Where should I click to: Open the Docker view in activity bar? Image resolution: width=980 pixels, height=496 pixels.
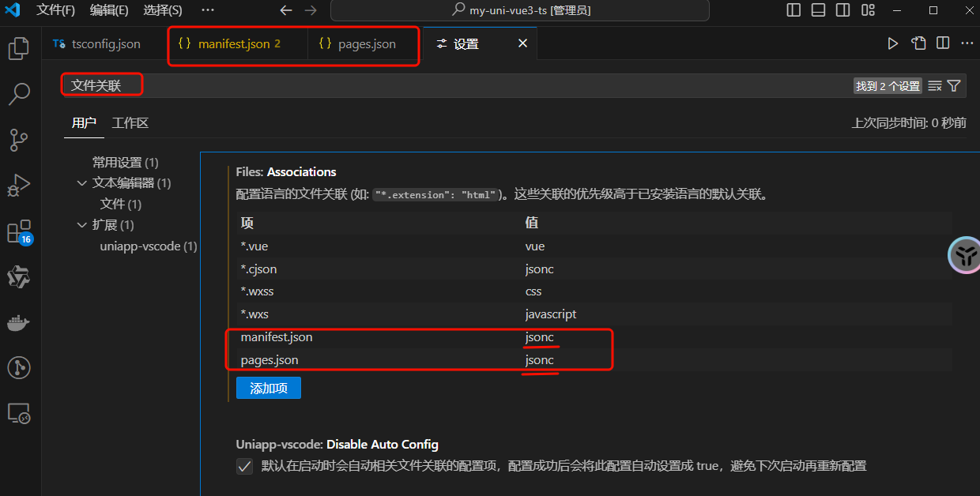tap(18, 322)
